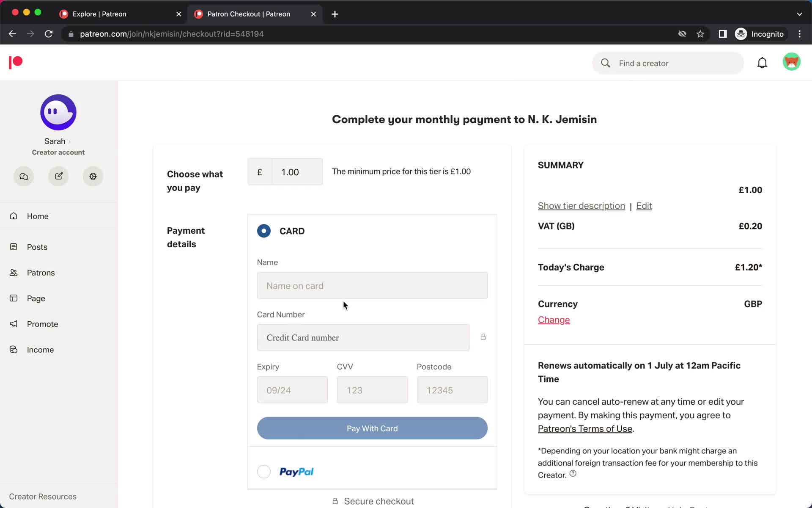Viewport: 812px width, 508px height.
Task: Open Home in the sidebar
Action: click(x=58, y=216)
